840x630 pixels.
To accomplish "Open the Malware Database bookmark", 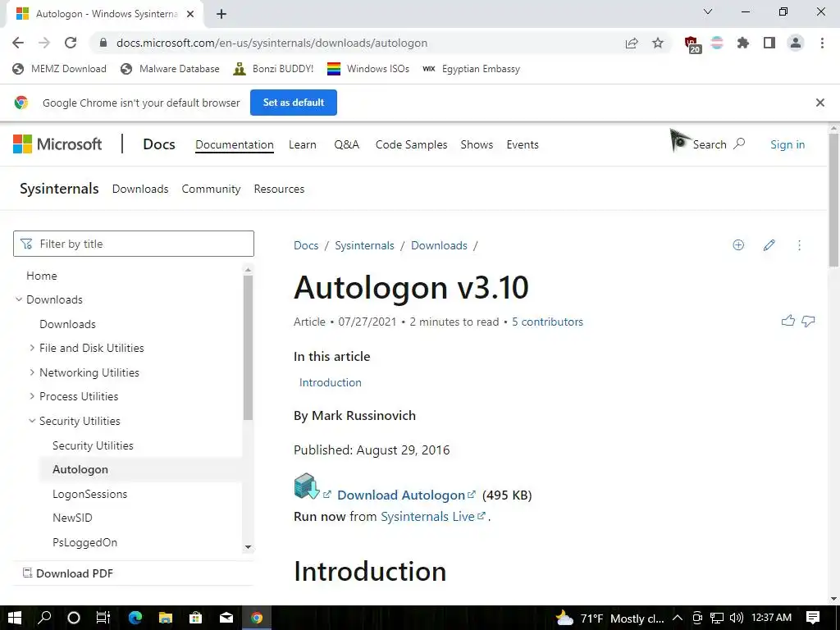I will point(170,69).
